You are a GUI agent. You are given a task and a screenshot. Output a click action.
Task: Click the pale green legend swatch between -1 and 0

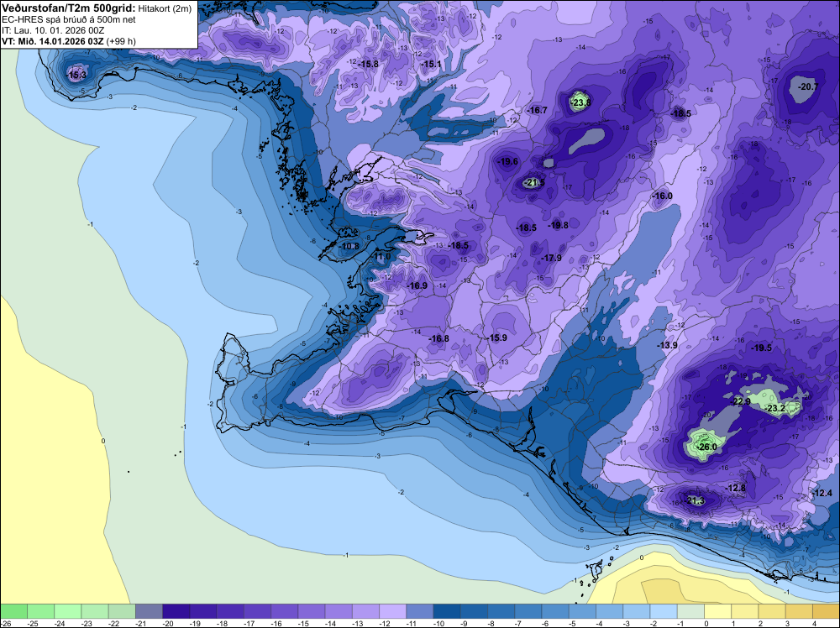690,611
